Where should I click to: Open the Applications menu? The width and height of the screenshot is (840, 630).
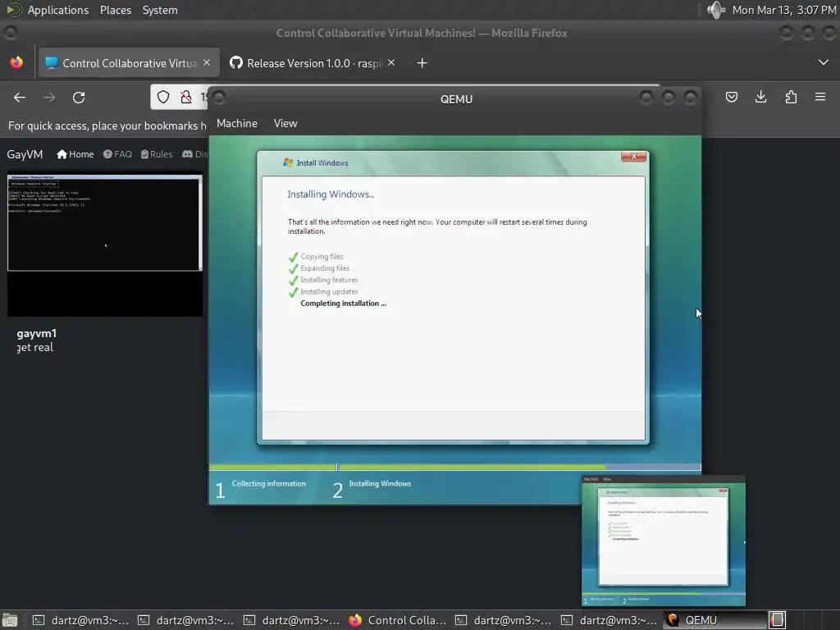(58, 10)
